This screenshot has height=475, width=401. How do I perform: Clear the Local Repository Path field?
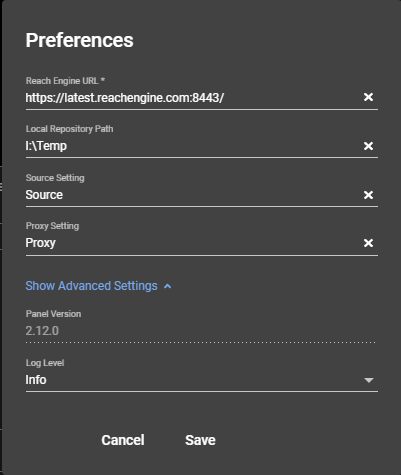point(368,146)
